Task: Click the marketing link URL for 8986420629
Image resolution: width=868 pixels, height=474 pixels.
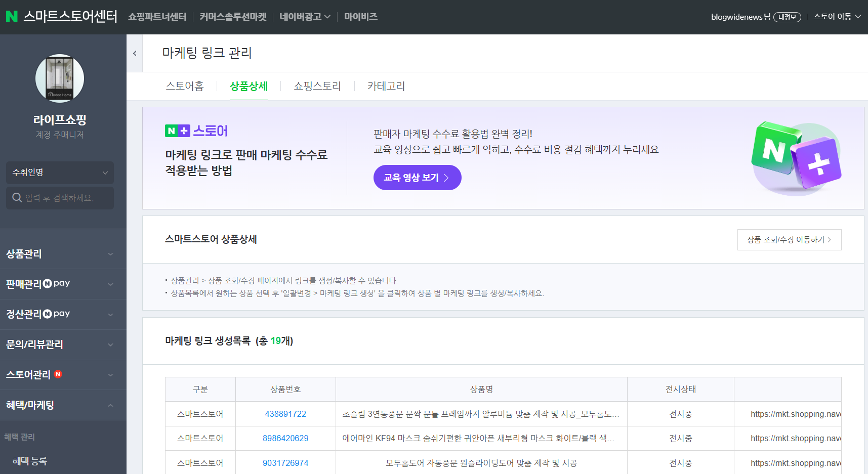Action: pyautogui.click(x=796, y=438)
